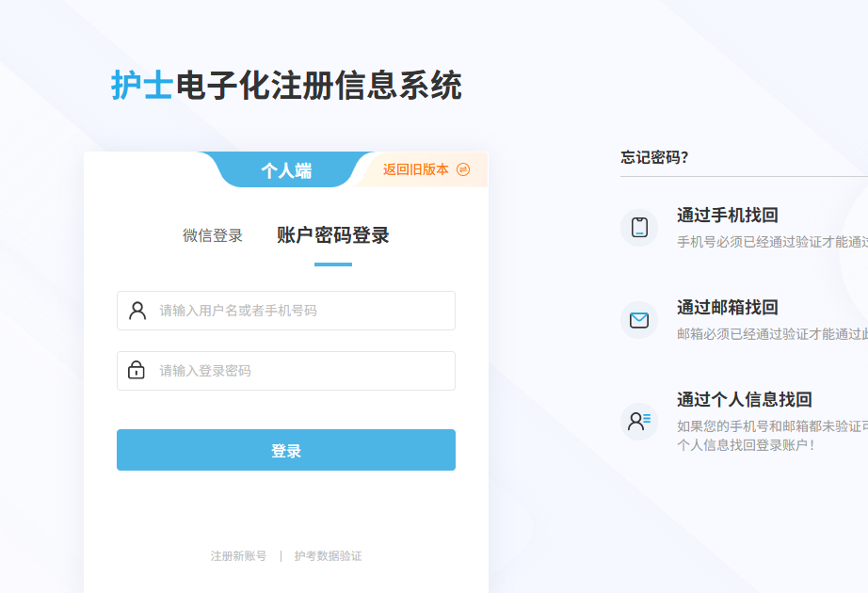Click text 如果您的手机号和邮箱都未验证 description
This screenshot has width=868, height=593.
(772, 435)
